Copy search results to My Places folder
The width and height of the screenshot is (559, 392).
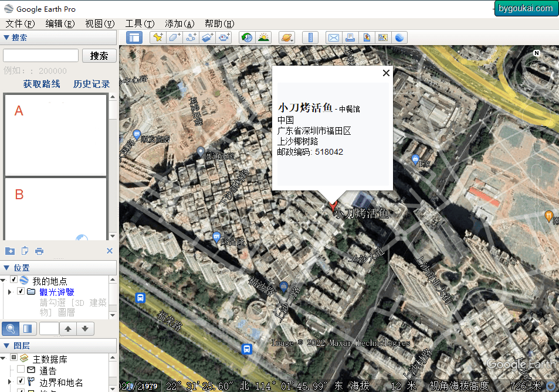coord(10,251)
